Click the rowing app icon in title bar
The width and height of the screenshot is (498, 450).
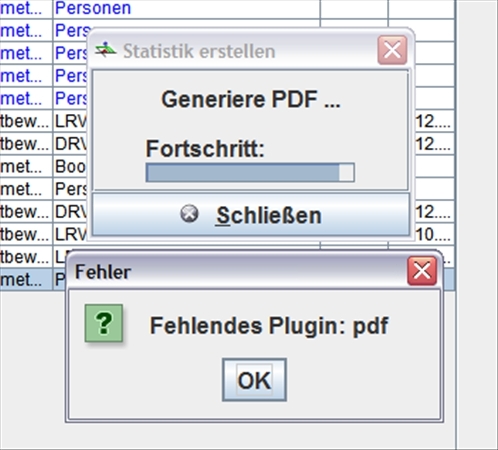tap(106, 50)
